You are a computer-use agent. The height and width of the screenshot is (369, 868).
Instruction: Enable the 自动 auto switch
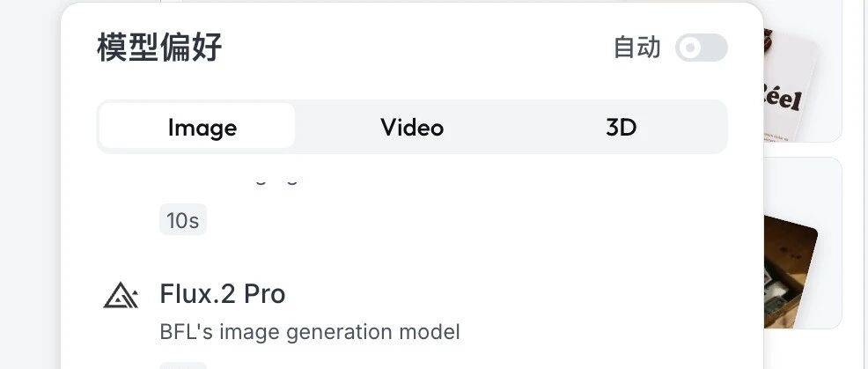pos(701,48)
